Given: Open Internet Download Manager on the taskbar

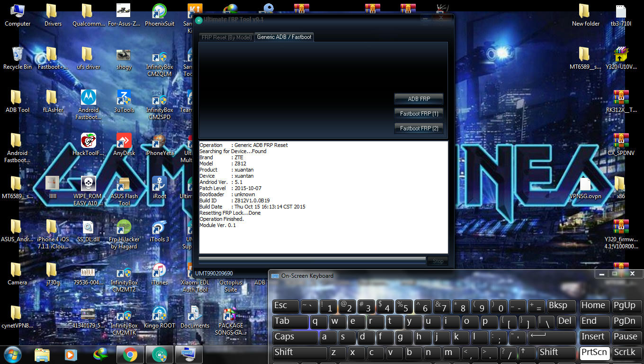Looking at the screenshot, I should 101,355.
